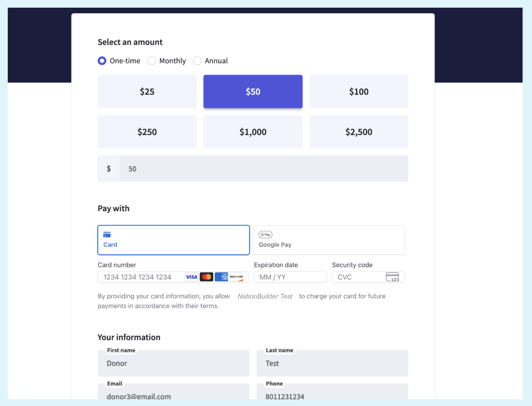This screenshot has height=406, width=532.
Task: Choose the $2,500 donation amount
Action: 359,132
